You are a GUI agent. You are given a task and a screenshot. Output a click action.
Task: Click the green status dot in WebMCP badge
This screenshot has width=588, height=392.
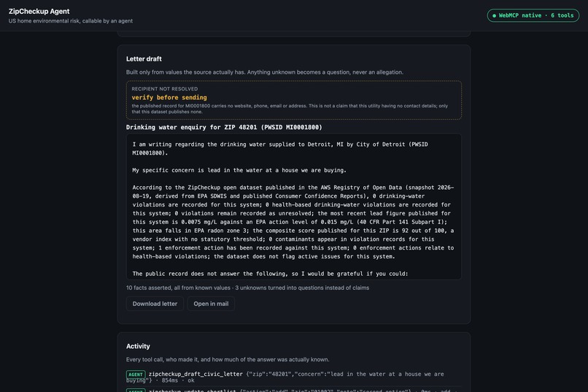[494, 16]
